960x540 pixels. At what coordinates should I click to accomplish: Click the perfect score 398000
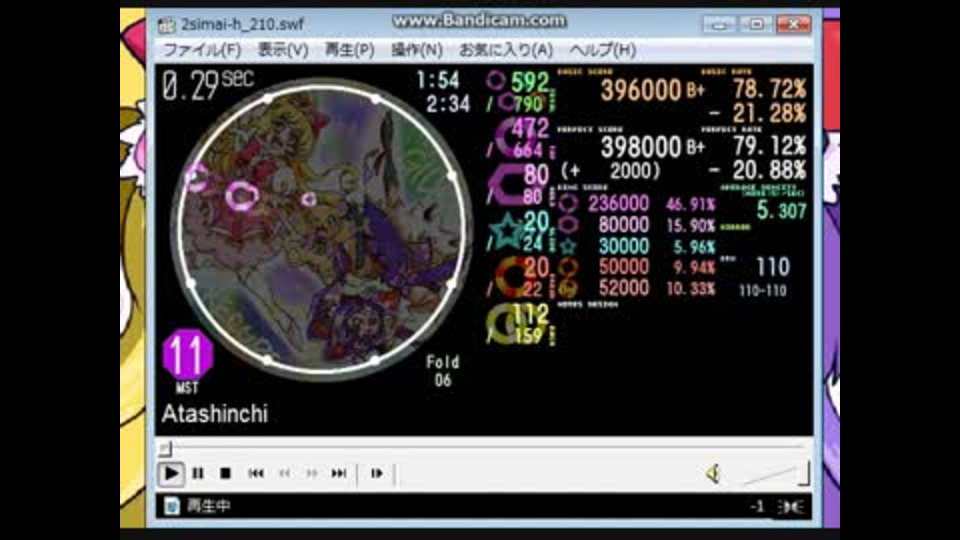[641, 147]
